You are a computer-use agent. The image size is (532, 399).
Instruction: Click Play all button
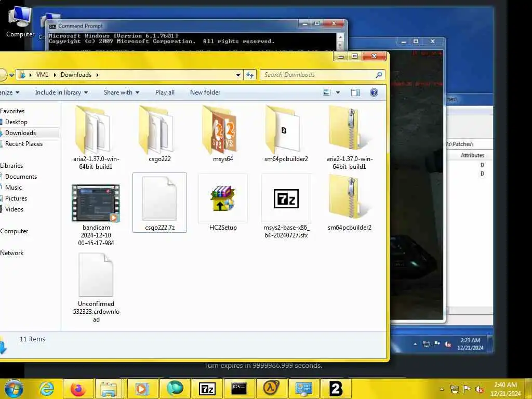(x=165, y=92)
